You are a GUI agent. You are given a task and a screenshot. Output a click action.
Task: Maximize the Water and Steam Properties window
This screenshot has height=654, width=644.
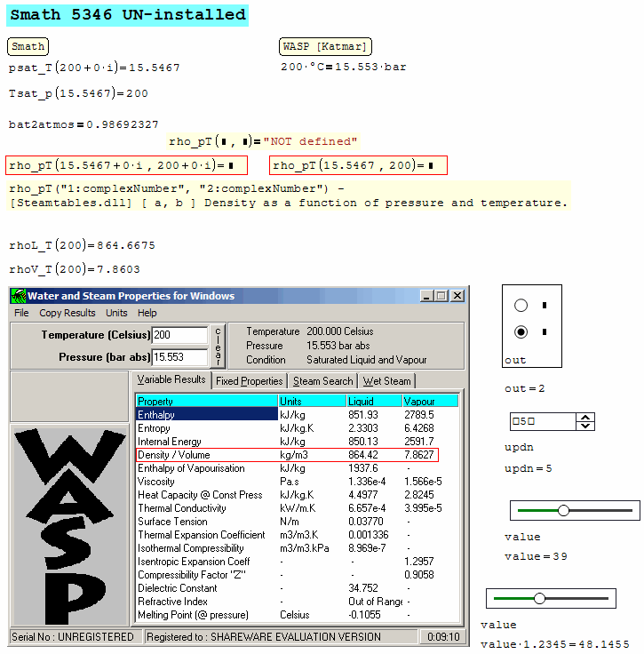441,296
